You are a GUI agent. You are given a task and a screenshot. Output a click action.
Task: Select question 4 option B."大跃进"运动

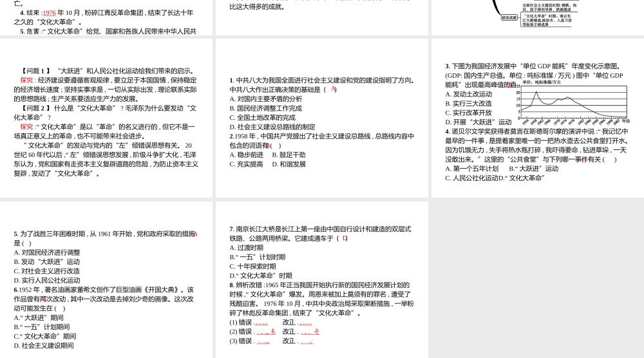(x=534, y=169)
